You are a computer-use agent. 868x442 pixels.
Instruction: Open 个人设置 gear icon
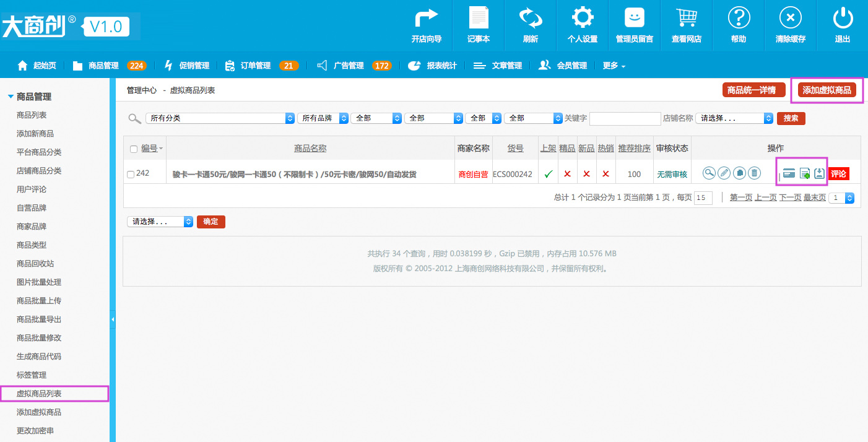point(583,18)
